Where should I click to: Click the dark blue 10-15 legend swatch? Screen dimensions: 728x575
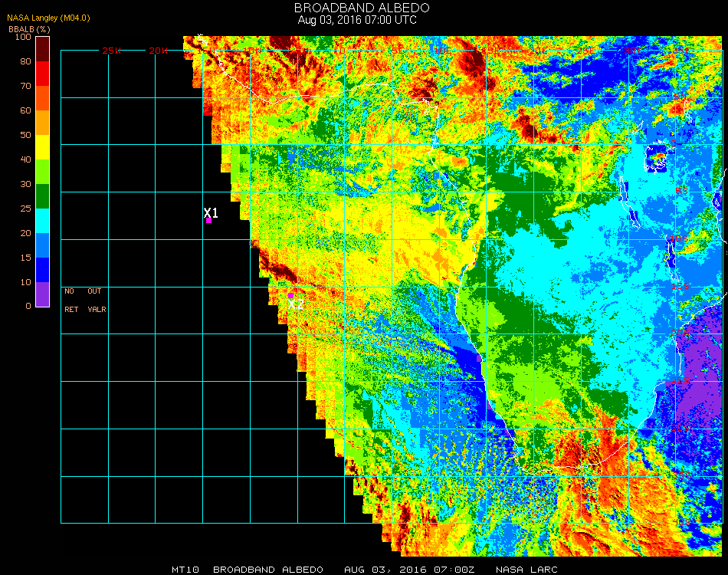(x=43, y=270)
